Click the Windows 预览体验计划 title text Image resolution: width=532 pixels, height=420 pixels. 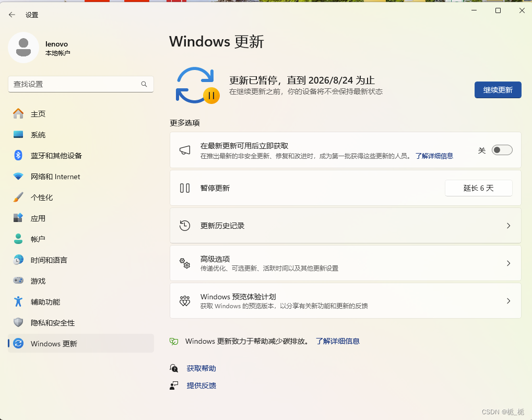[238, 297]
